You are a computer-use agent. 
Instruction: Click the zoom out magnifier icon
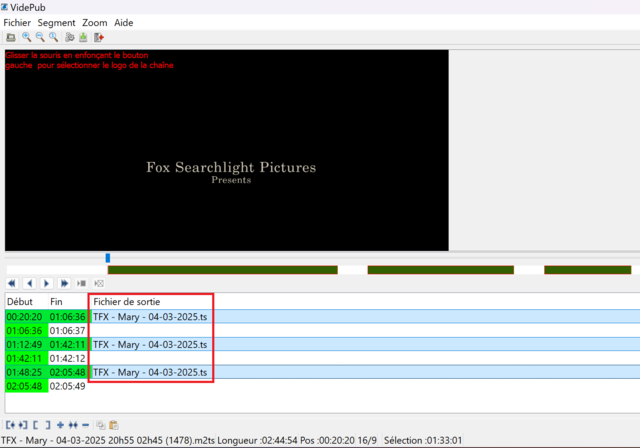[x=40, y=37]
